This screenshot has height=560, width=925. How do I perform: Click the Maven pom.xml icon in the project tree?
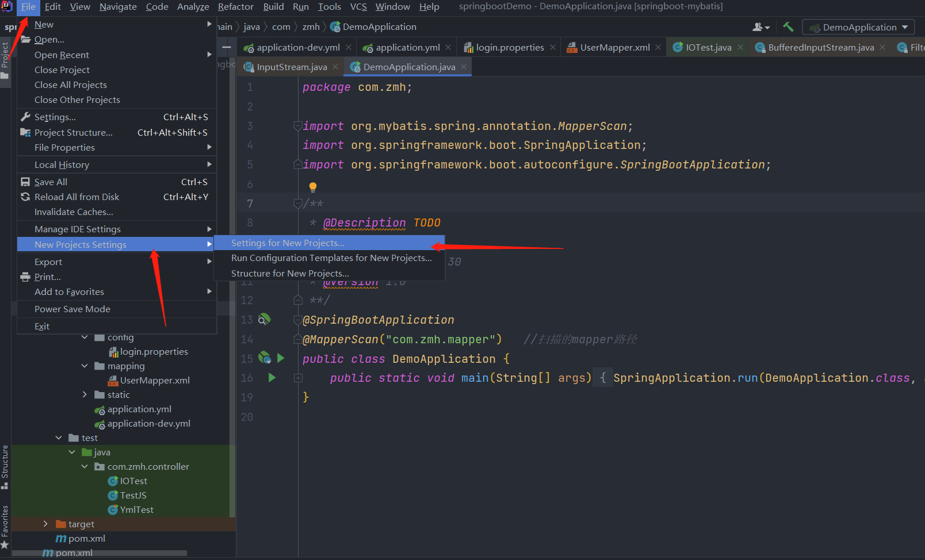coord(61,538)
